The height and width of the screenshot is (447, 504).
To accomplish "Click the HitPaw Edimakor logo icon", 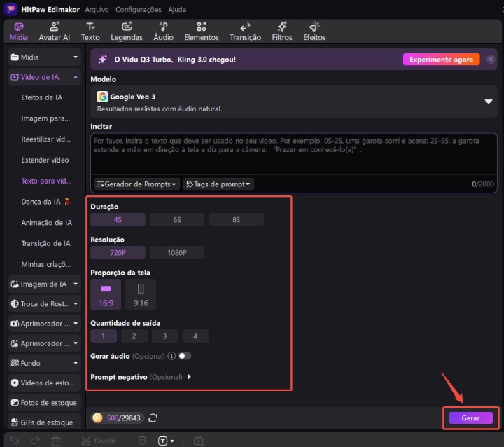I will pos(10,9).
